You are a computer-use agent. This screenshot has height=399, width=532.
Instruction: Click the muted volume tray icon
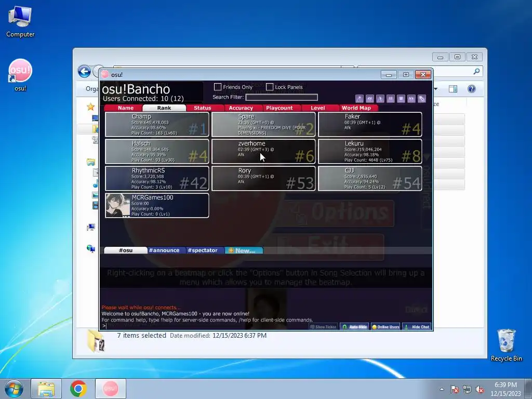[480, 389]
